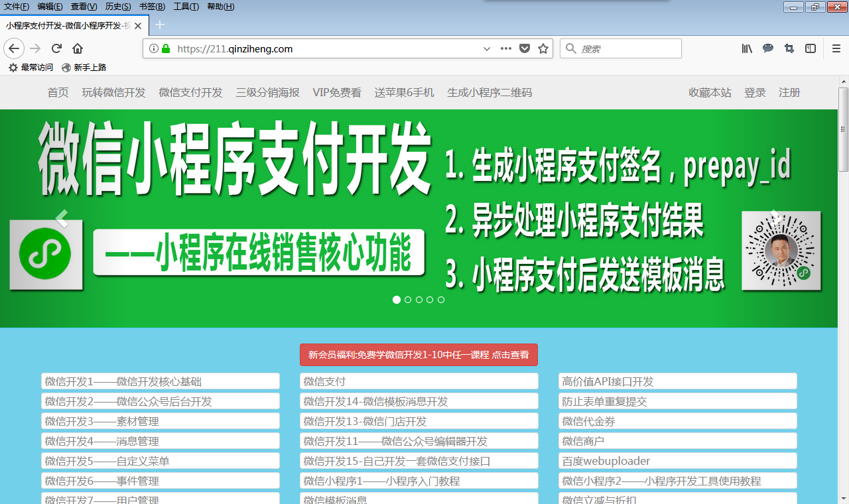Open the 历史 menu
The image size is (849, 504).
point(118,7)
